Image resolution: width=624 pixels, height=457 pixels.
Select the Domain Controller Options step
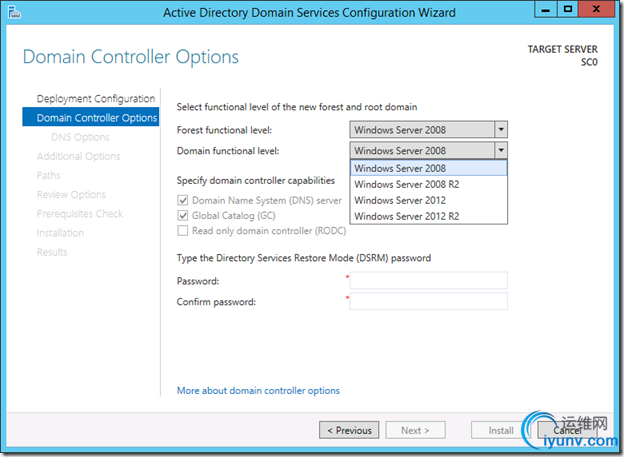[x=91, y=117]
